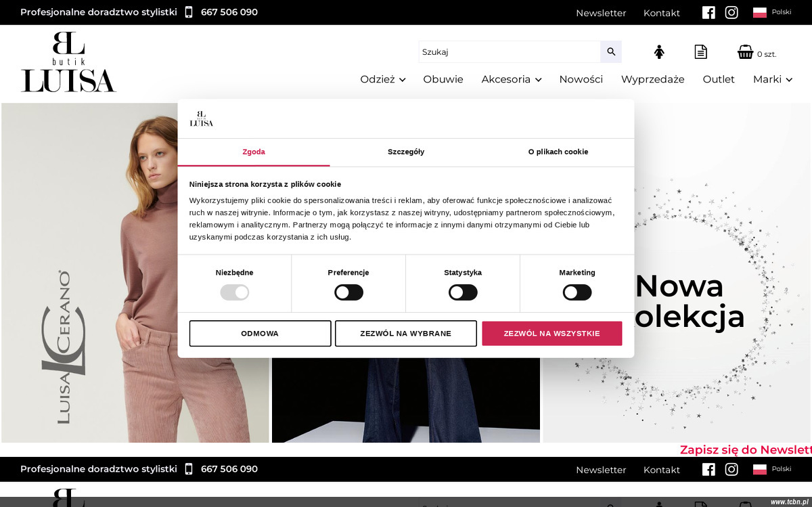
Task: Click the ODMOWA button
Action: click(x=260, y=334)
